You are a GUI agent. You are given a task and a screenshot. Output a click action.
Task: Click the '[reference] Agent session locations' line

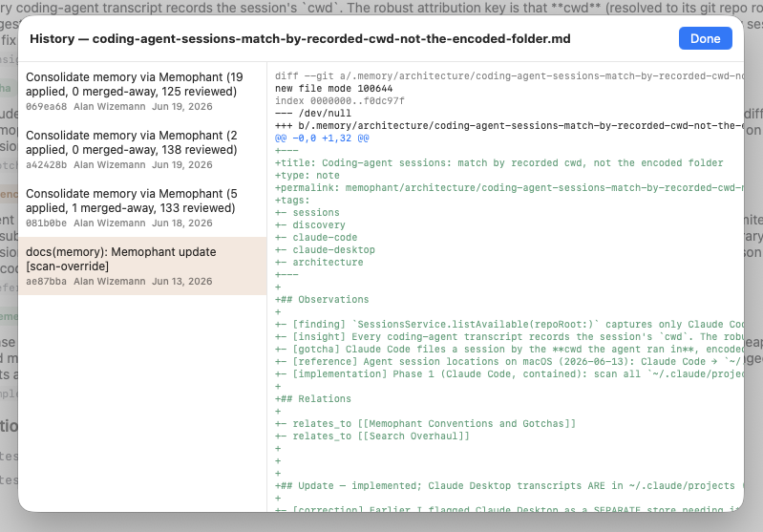509,362
